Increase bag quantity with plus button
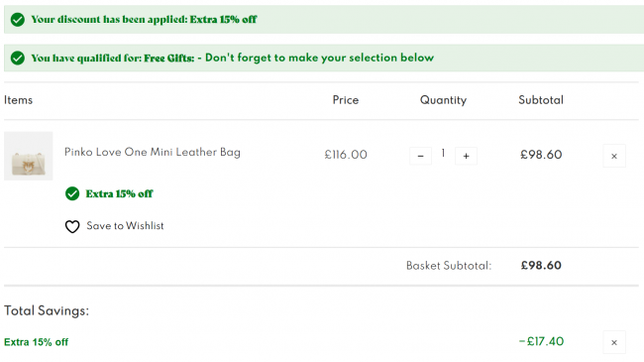The image size is (644, 362). coord(466,156)
